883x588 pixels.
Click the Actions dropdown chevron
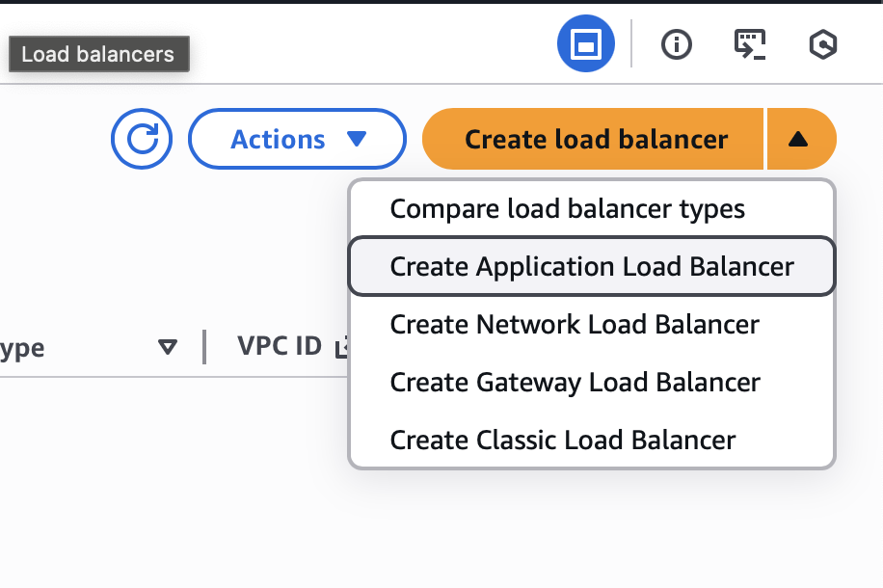point(356,139)
